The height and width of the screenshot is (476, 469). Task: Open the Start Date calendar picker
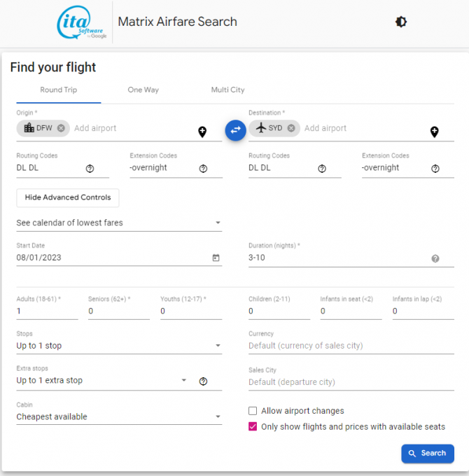(216, 258)
